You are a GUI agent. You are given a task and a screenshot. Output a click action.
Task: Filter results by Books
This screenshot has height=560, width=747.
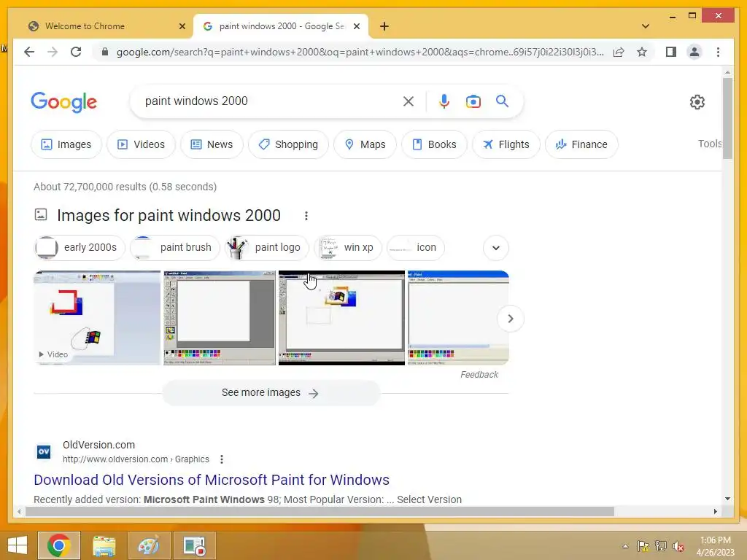click(x=434, y=144)
